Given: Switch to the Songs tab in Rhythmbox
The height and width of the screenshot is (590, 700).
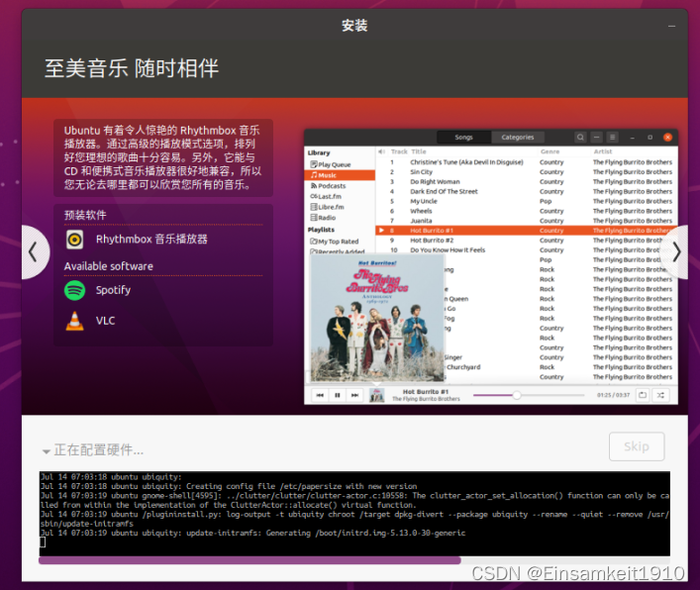Looking at the screenshot, I should [x=463, y=137].
